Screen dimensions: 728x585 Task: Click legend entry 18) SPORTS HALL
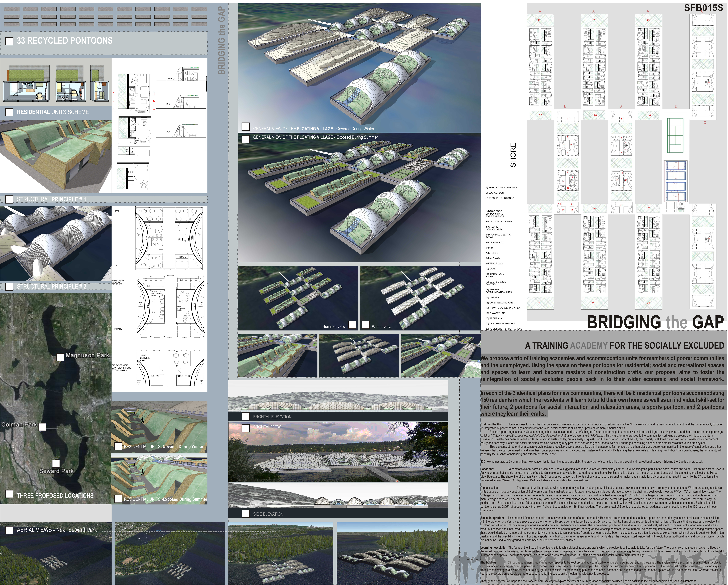click(x=495, y=318)
